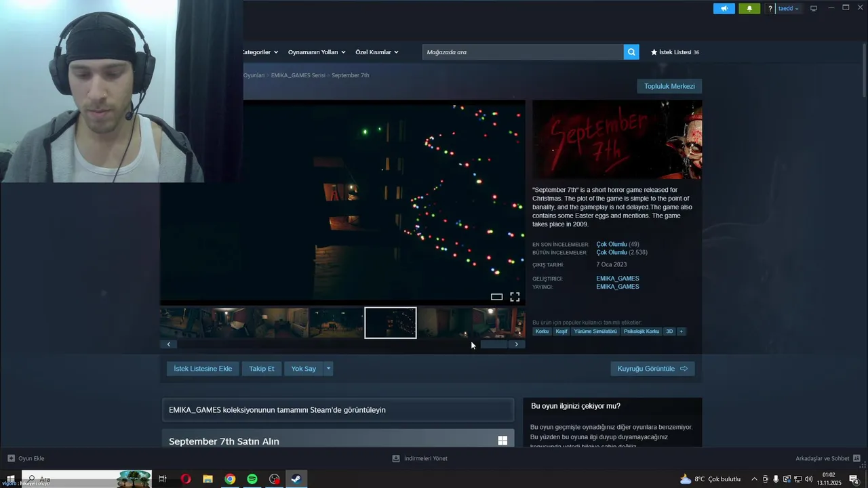Click the Kuyruğu Görüntüle button
868x488 pixels.
(652, 369)
